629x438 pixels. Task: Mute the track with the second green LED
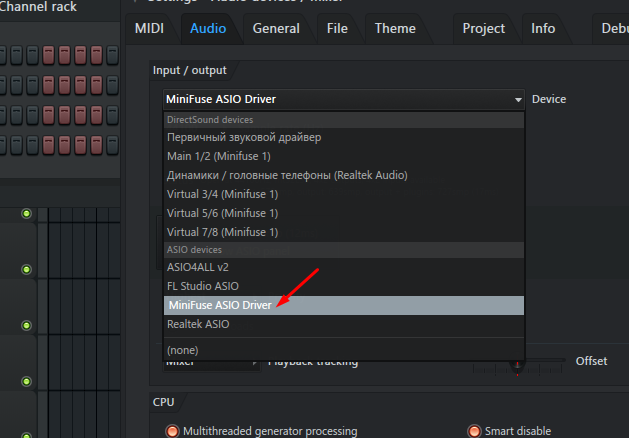pos(26,269)
